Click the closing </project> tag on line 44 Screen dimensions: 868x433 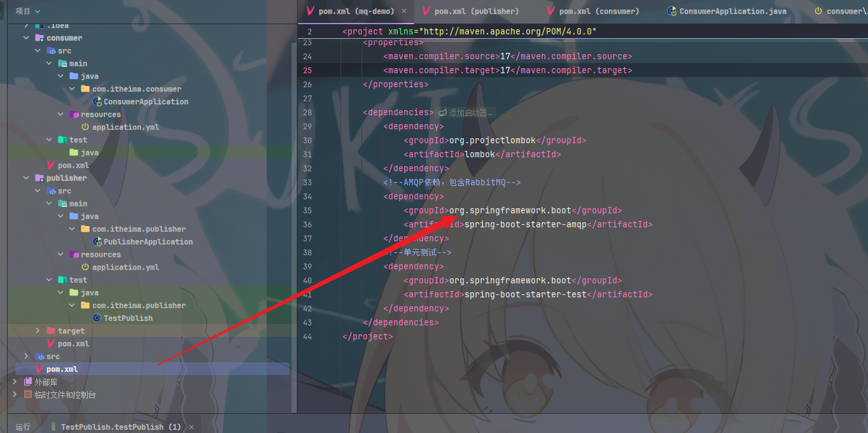tap(368, 337)
